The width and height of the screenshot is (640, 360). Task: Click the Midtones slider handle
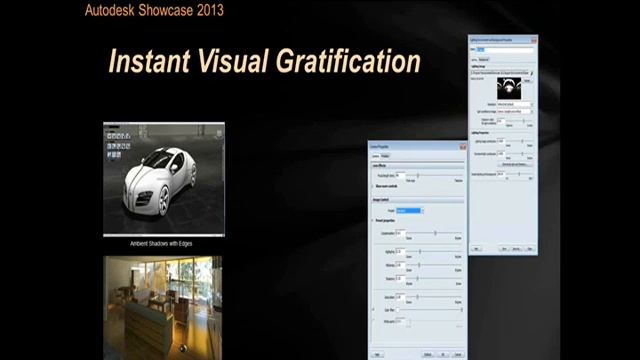coord(419,265)
